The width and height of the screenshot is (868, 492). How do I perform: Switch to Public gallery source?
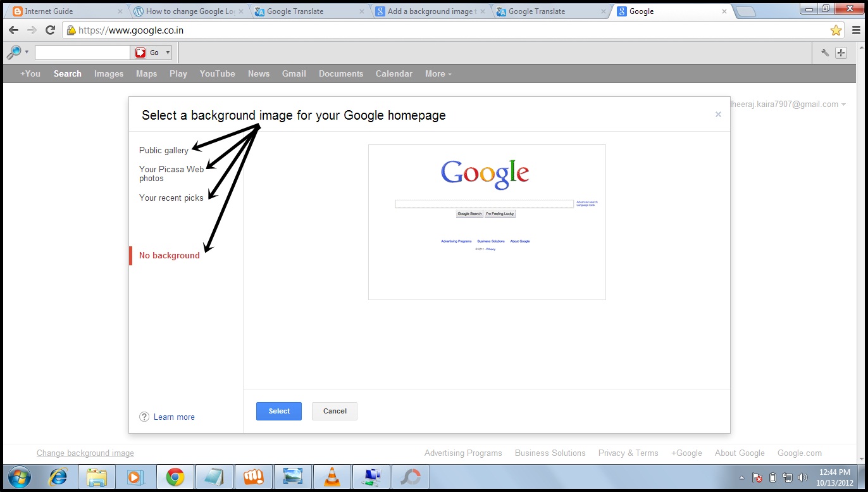click(163, 150)
